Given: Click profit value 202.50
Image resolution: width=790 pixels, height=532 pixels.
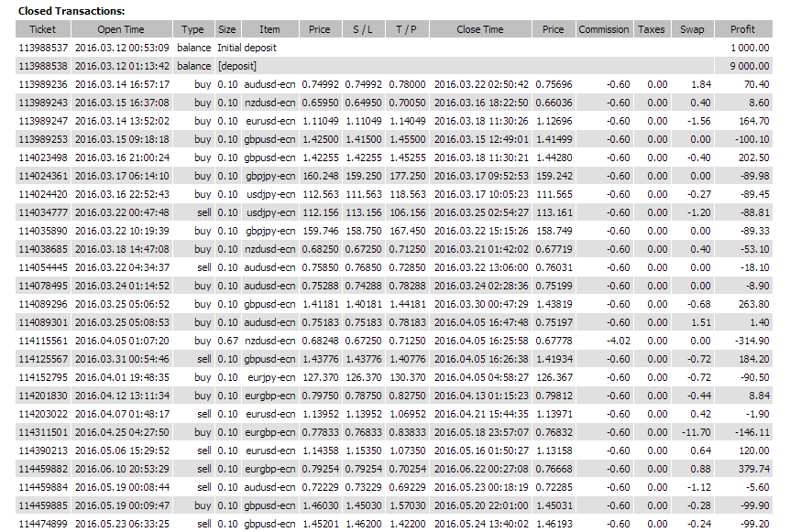Looking at the screenshot, I should tap(753, 157).
